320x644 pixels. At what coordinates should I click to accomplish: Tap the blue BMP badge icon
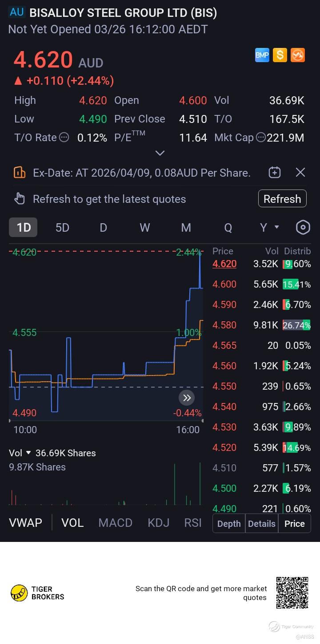[x=262, y=55]
